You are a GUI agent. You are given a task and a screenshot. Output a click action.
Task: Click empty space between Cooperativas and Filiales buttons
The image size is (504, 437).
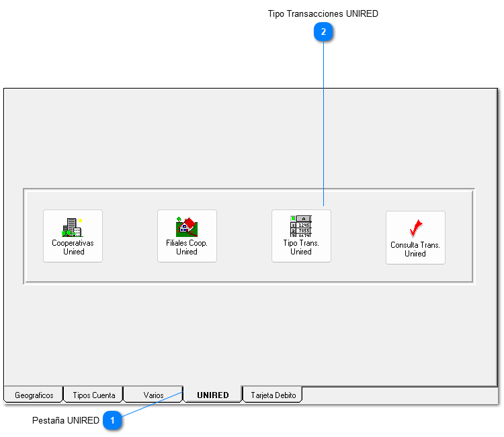coord(130,236)
